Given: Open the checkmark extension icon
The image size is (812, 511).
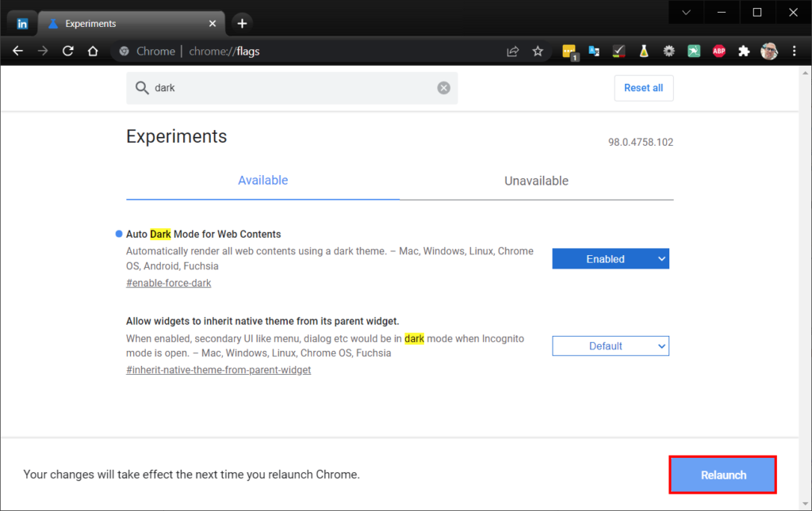Looking at the screenshot, I should tap(619, 51).
